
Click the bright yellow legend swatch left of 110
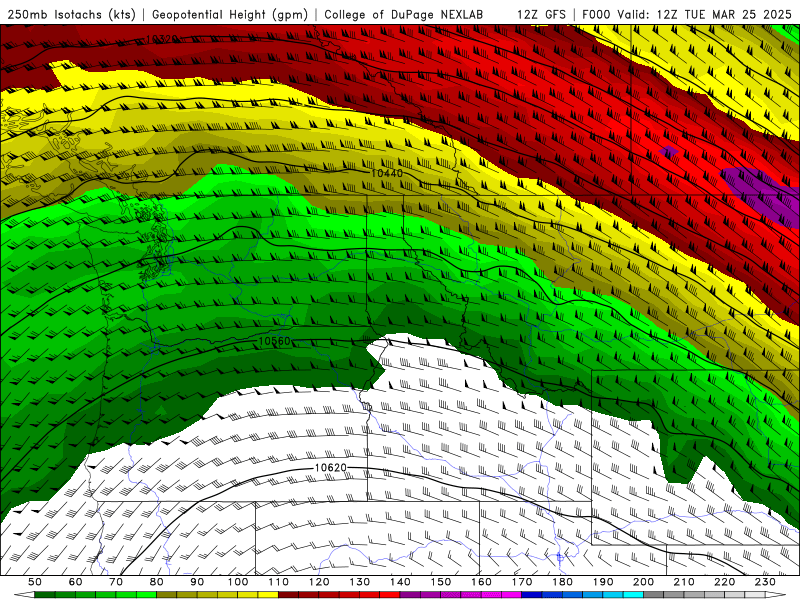(x=268, y=595)
